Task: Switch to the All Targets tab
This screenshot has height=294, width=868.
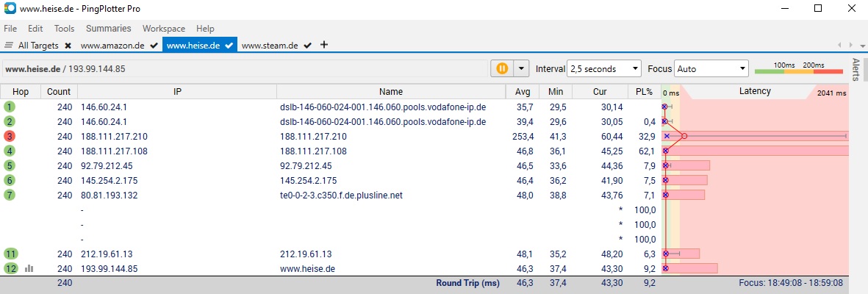Action: [38, 46]
